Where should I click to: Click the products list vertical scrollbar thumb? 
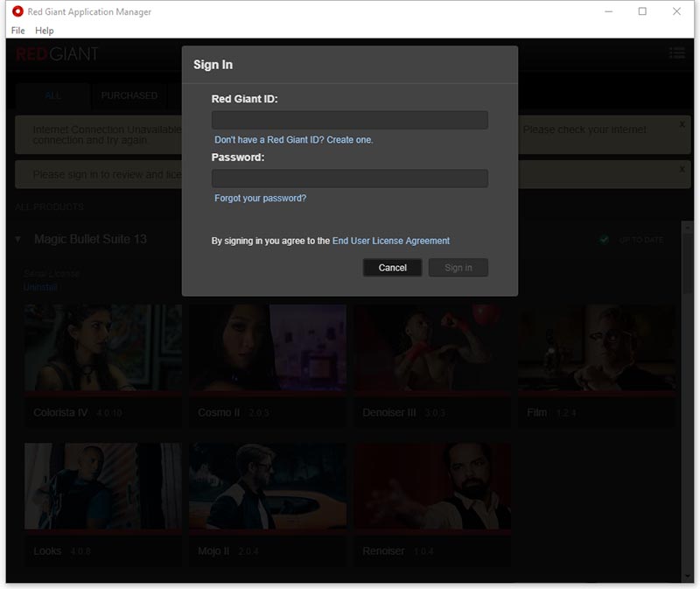(x=688, y=263)
